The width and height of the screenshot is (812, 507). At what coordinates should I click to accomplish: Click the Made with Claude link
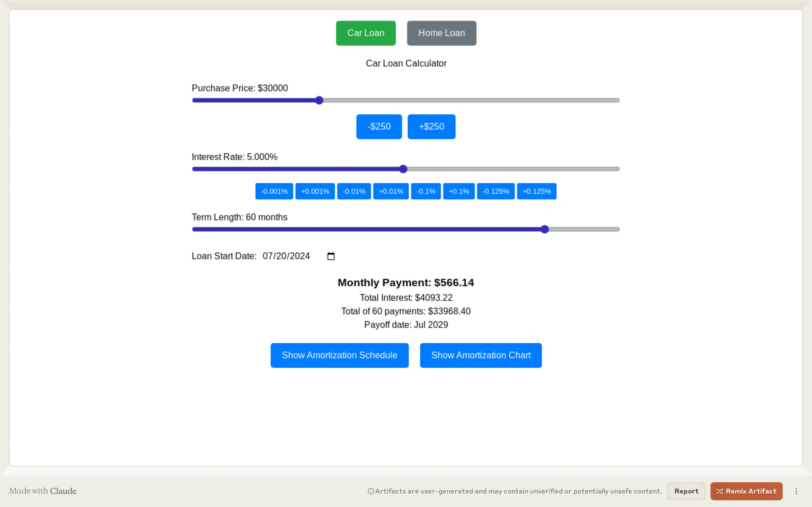coord(43,491)
